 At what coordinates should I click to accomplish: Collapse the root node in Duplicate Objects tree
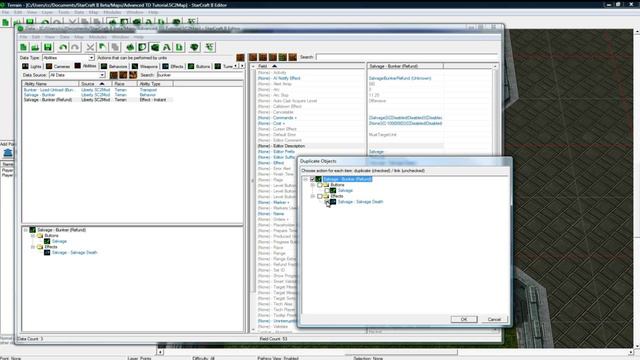[x=305, y=179]
